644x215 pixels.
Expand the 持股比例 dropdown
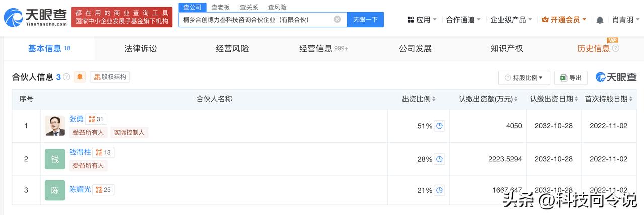[x=524, y=78]
